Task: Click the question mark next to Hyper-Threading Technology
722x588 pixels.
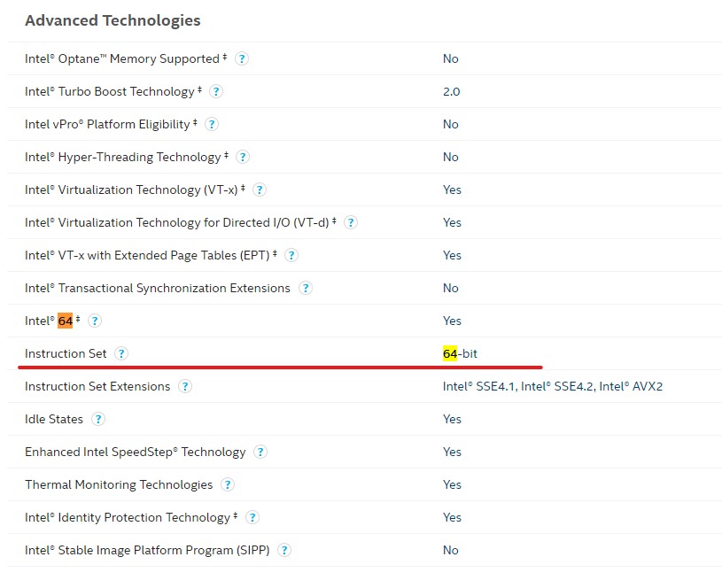Action: pyautogui.click(x=242, y=157)
